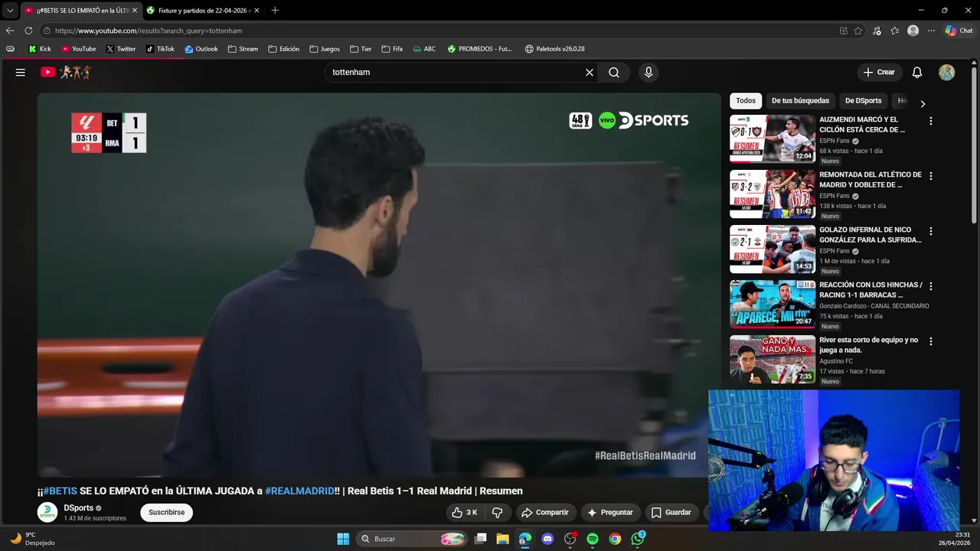Open the DSports channel name link

coord(79,508)
